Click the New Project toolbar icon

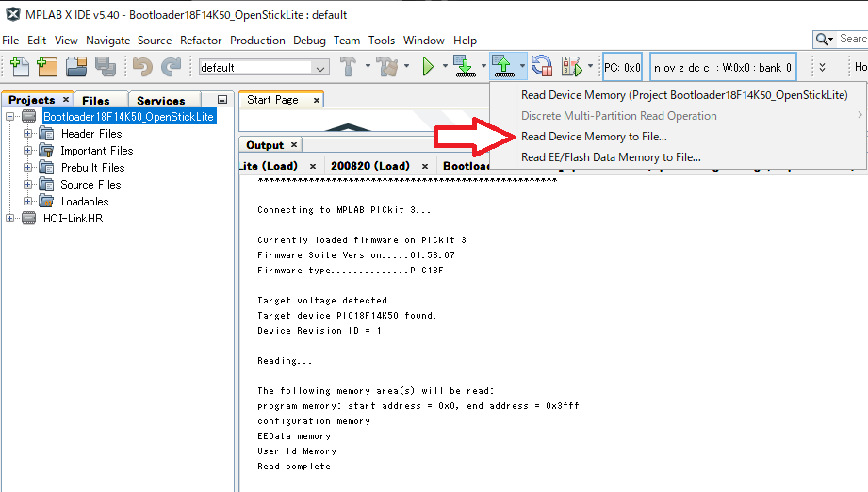point(47,66)
